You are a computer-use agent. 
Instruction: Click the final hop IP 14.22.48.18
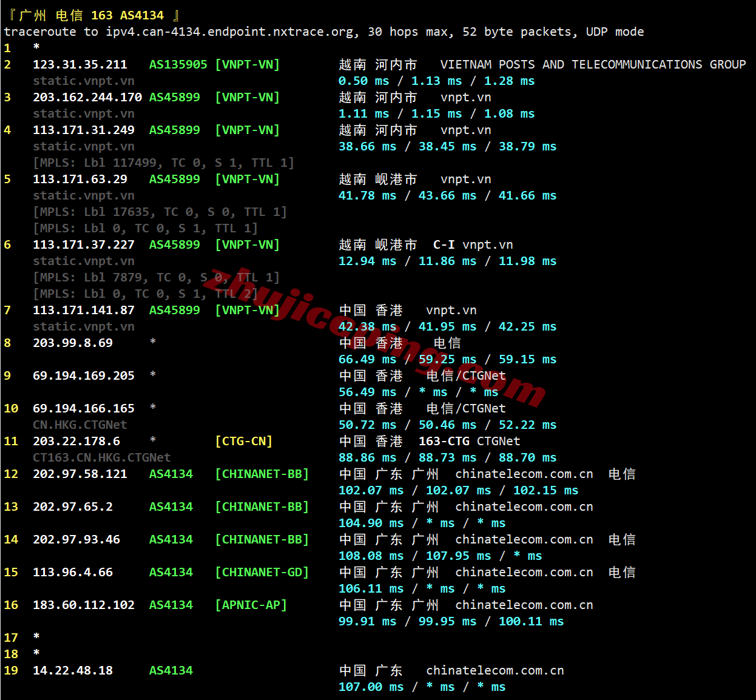pos(73,670)
